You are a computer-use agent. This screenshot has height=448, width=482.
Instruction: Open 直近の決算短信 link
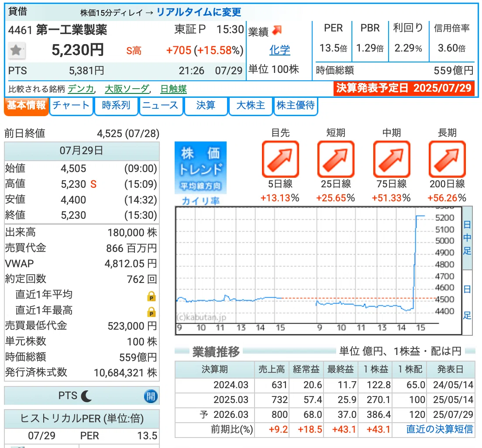pyautogui.click(x=440, y=429)
